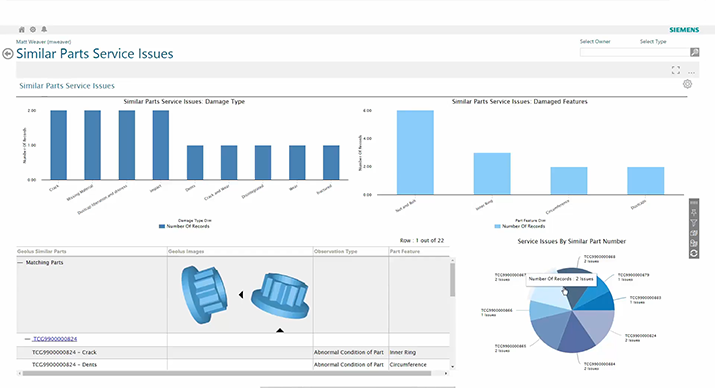Screen dimensions: 715x388
Task: Click the table horizontal scrollbar
Action: (x=227, y=373)
